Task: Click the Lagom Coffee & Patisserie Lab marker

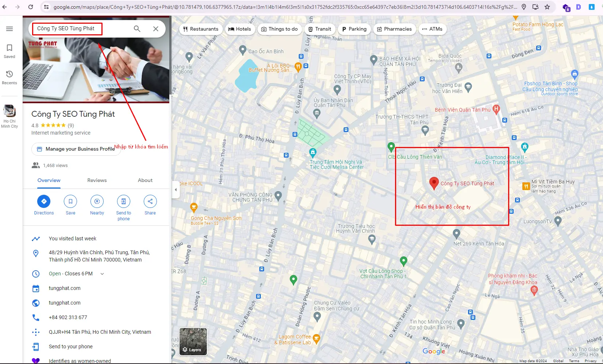Action: click(x=316, y=339)
